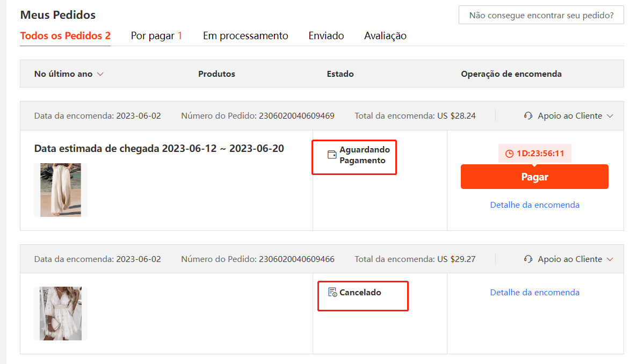Viewport: 630px width, 364px height.
Task: Click the wallet icon beside Aguardando Pagamento
Action: (332, 155)
